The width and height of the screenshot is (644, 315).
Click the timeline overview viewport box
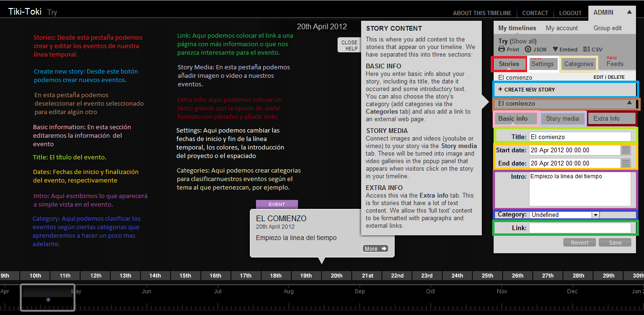[x=47, y=297]
